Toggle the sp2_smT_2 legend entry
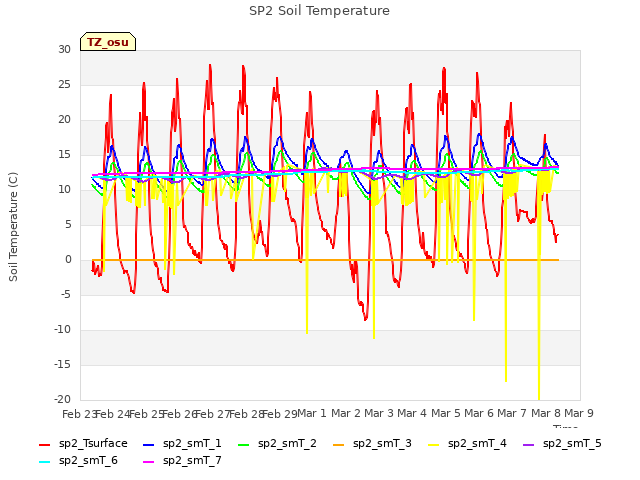This screenshot has height=480, width=640. point(277,444)
